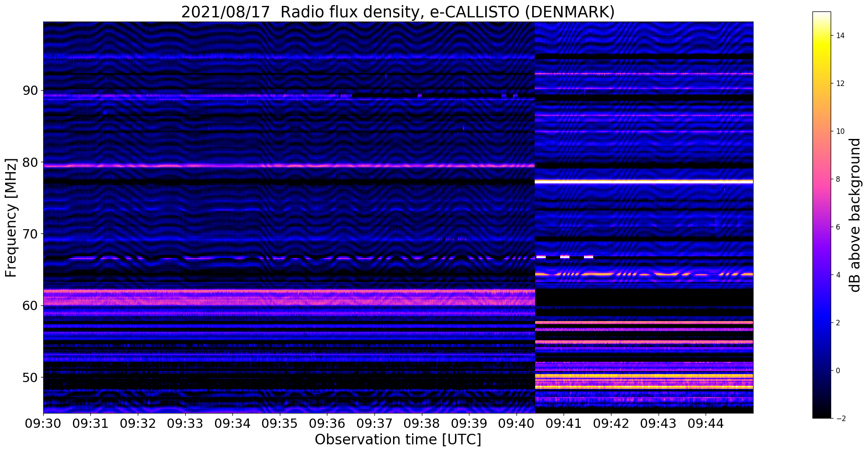Click the 09:31 time tick label
This screenshot has width=868, height=452.
click(x=90, y=424)
